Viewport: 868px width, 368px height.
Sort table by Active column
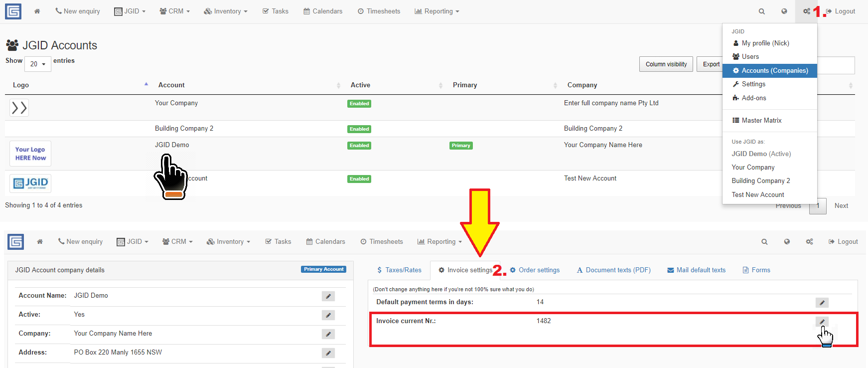(x=395, y=85)
